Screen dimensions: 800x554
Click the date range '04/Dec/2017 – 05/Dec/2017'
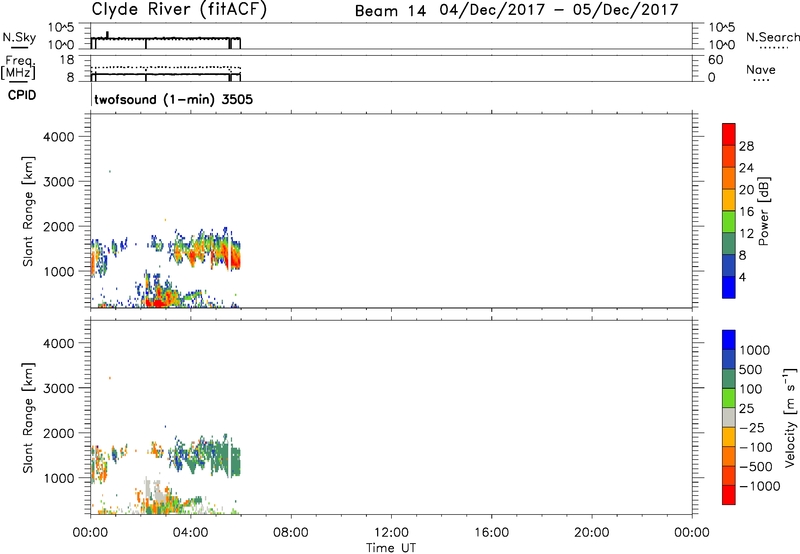pyautogui.click(x=559, y=10)
